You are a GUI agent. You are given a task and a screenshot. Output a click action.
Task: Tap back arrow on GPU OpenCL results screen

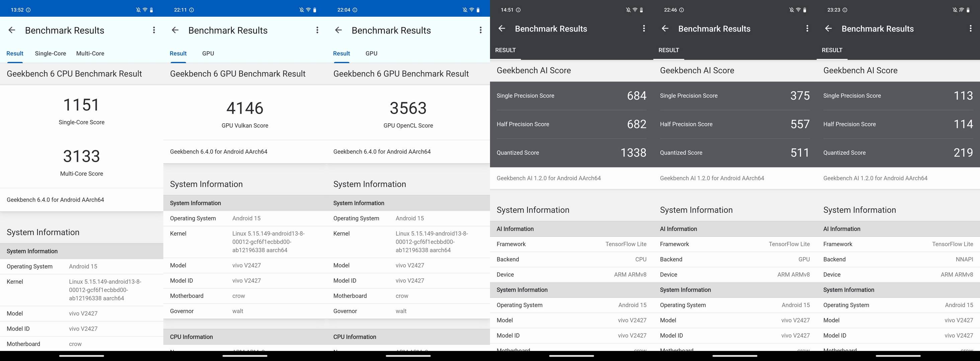pos(338,30)
